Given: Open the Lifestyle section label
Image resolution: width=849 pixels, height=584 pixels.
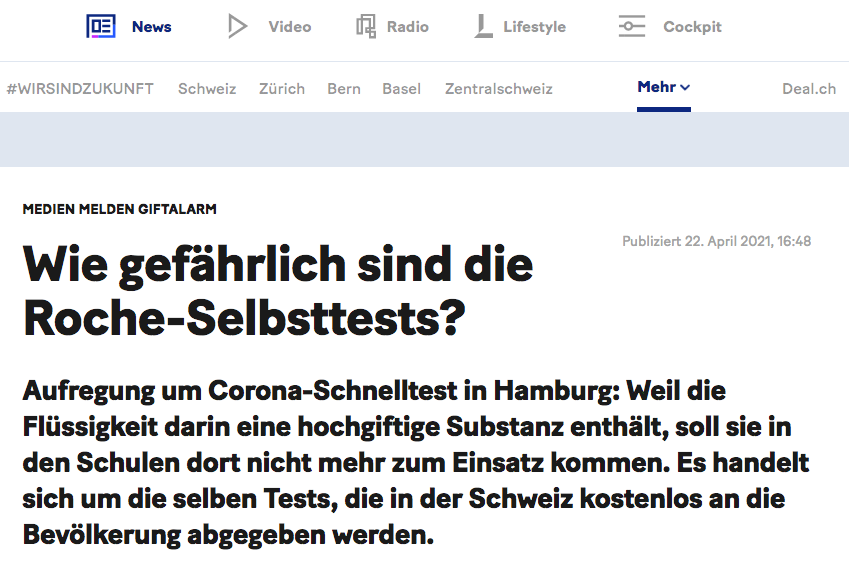Looking at the screenshot, I should (534, 27).
